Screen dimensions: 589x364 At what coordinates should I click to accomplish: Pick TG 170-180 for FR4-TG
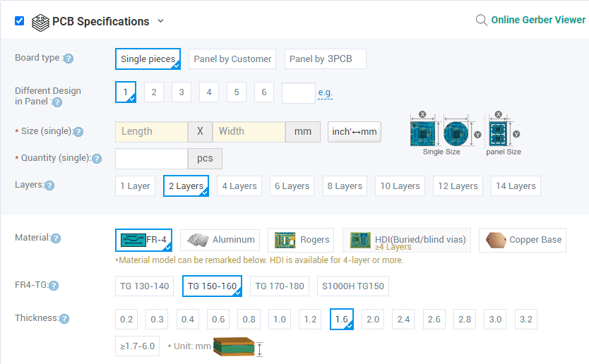[279, 286]
